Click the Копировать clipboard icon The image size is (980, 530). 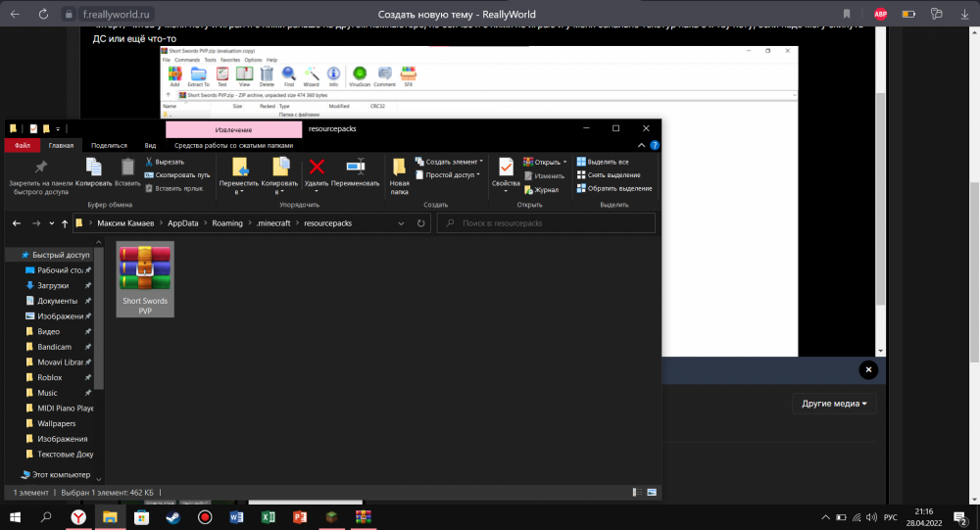point(94,167)
